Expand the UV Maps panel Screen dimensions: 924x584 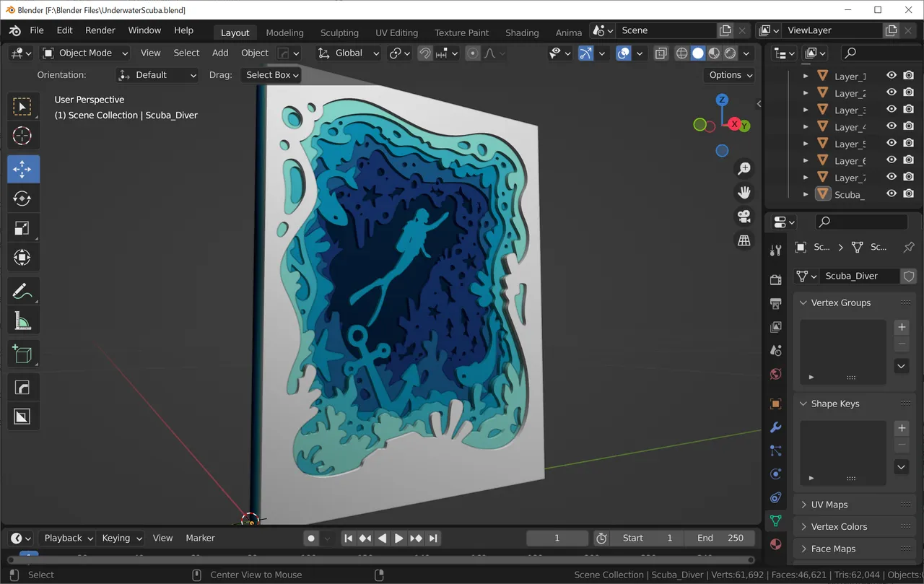coord(855,505)
